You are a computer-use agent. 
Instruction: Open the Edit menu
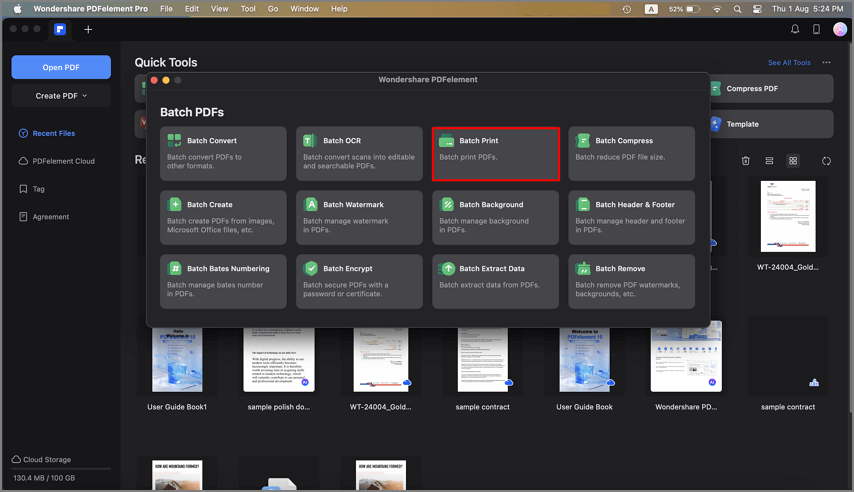pos(192,9)
